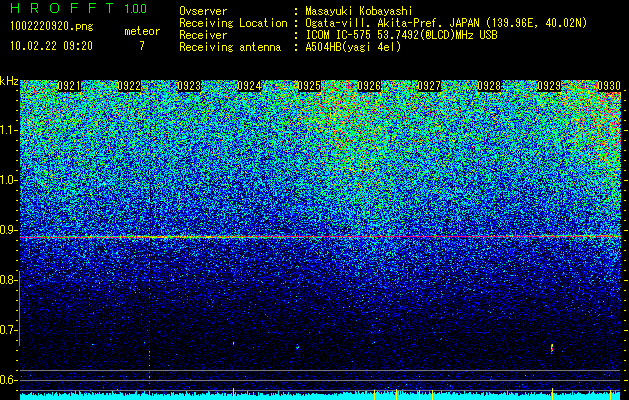
Task: Click the Ogata-vill. Akita-Pref. JAPAN location text
Action: (446, 23)
